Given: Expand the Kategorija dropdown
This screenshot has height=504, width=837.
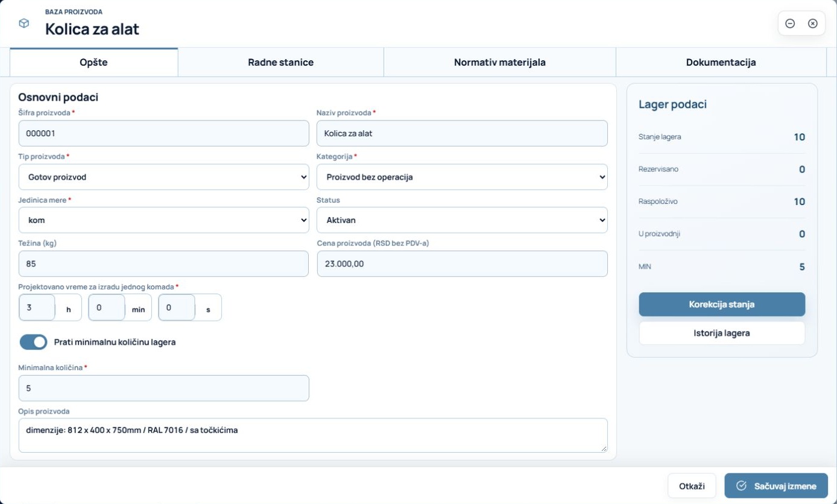Looking at the screenshot, I should pos(462,177).
